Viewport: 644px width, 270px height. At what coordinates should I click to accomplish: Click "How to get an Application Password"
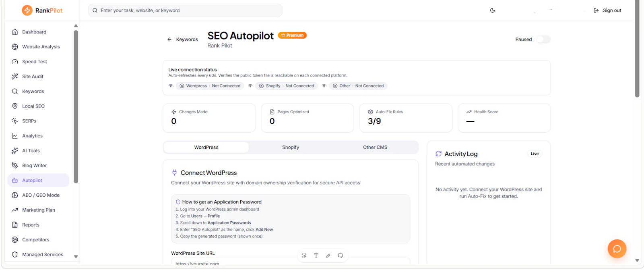click(x=222, y=202)
